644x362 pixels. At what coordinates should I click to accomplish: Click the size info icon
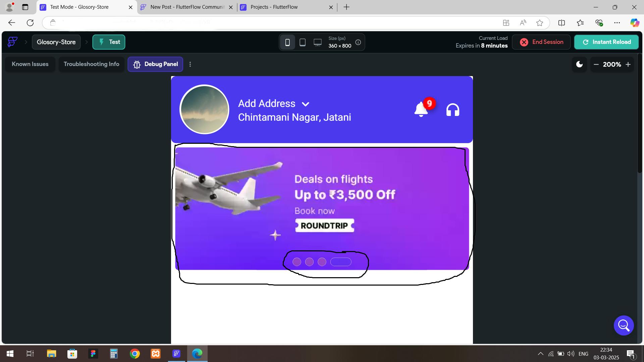pyautogui.click(x=358, y=42)
